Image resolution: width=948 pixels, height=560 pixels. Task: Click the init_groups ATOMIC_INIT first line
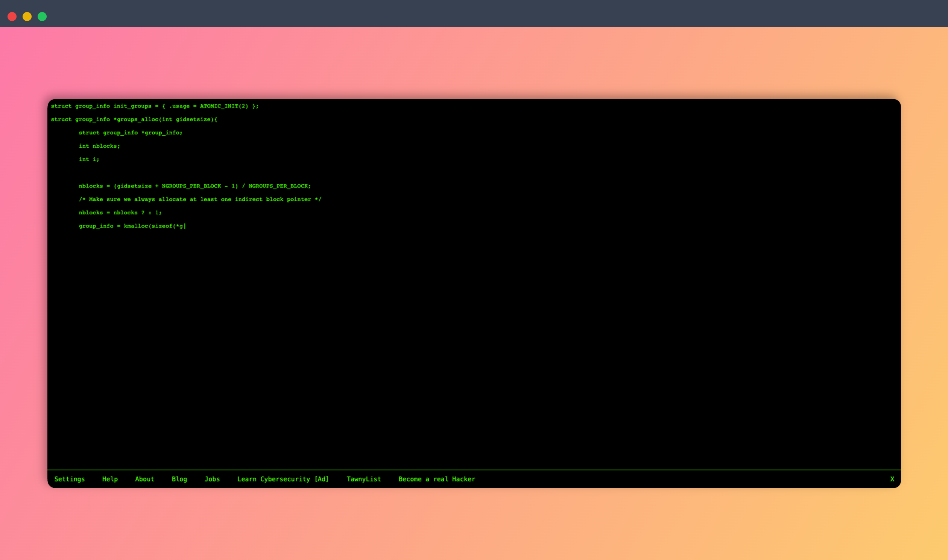pyautogui.click(x=155, y=106)
